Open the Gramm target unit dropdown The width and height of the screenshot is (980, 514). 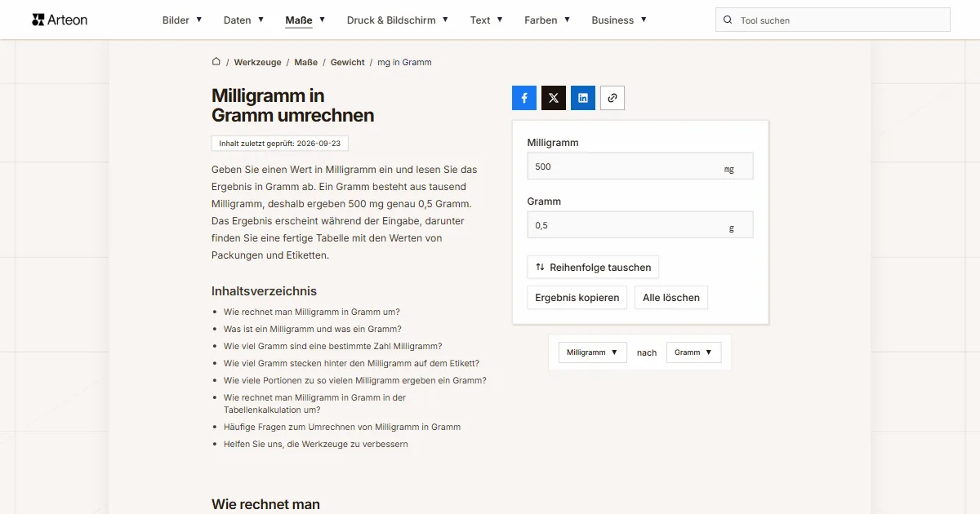point(693,352)
